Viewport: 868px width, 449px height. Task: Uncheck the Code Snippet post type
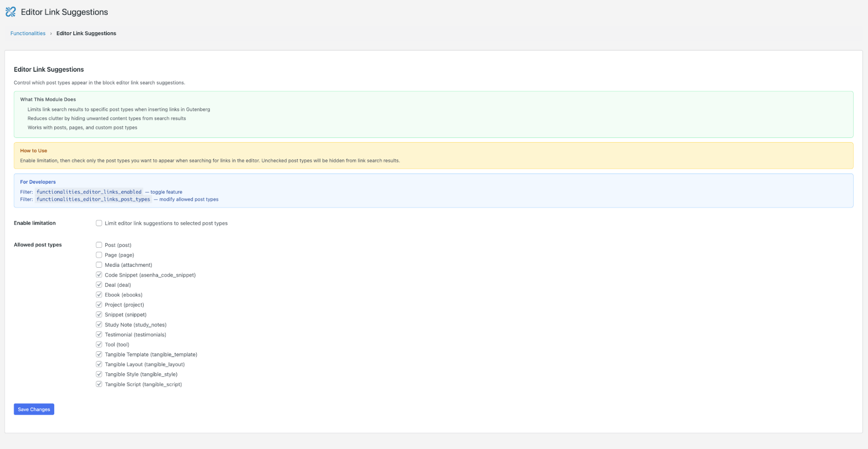99,275
